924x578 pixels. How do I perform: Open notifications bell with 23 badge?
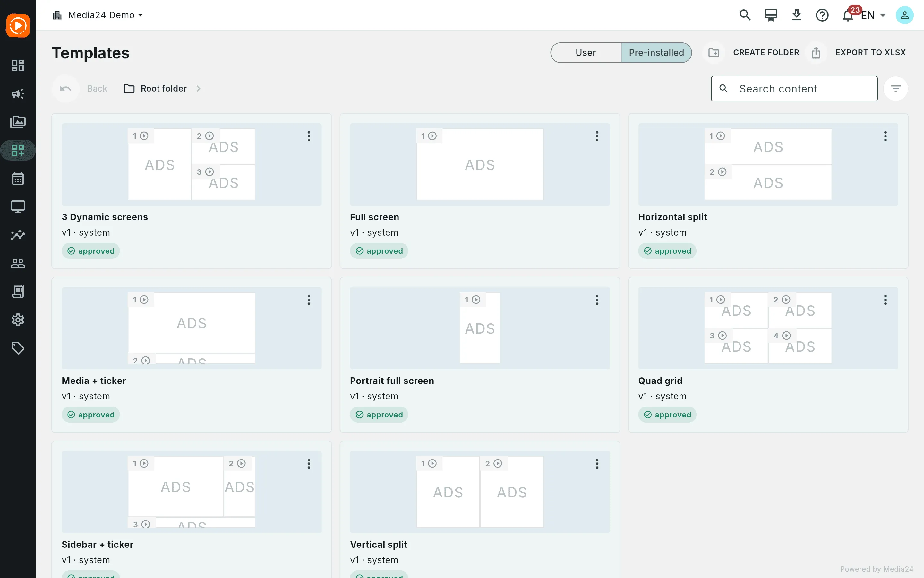pyautogui.click(x=848, y=15)
